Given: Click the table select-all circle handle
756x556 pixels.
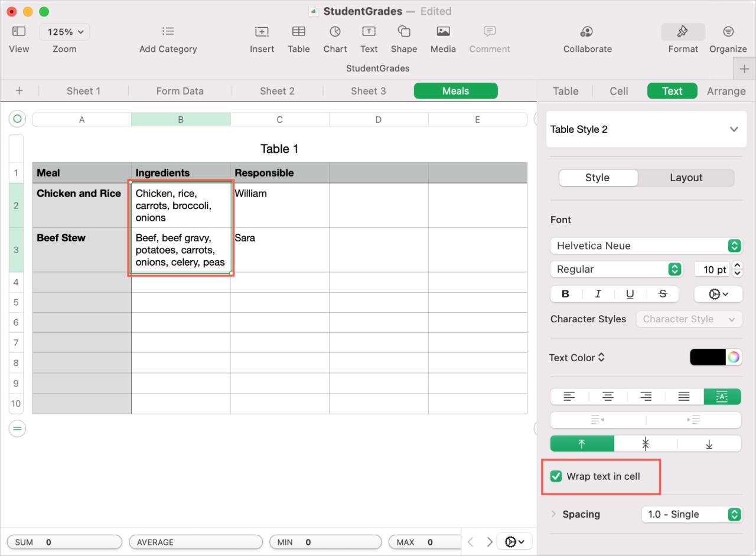Looking at the screenshot, I should (x=17, y=119).
